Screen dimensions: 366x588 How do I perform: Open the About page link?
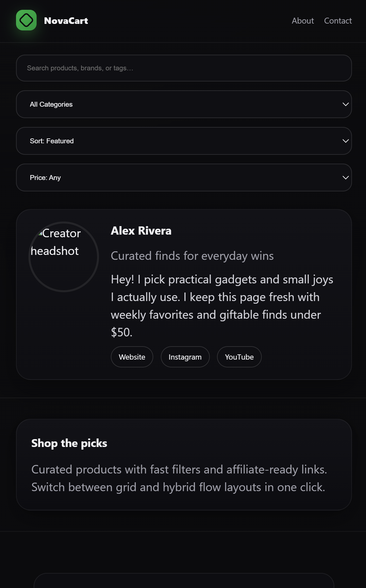[x=303, y=21]
